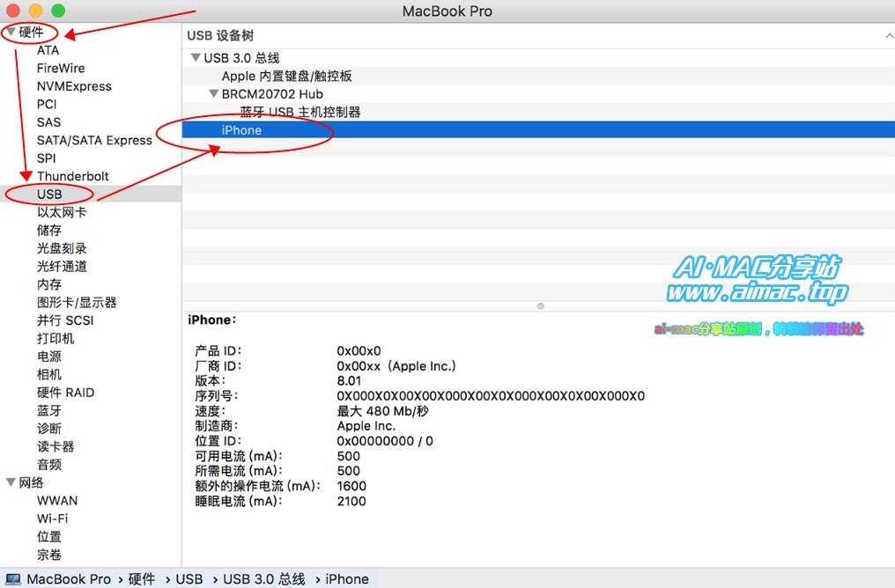The width and height of the screenshot is (895, 588).
Task: Select 蓝牙 bluetooth entry
Action: click(49, 410)
